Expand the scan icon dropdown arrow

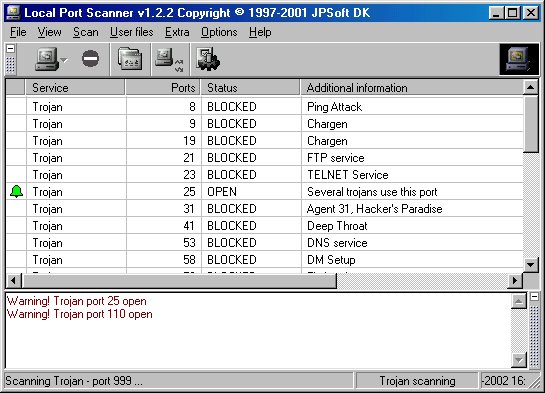pyautogui.click(x=64, y=60)
